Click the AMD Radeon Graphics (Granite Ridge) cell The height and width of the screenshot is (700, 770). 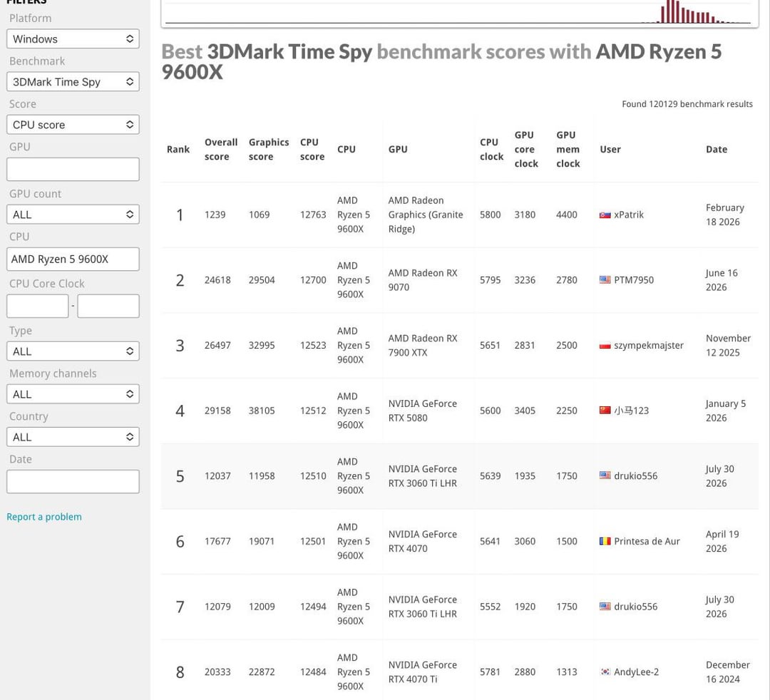click(426, 215)
